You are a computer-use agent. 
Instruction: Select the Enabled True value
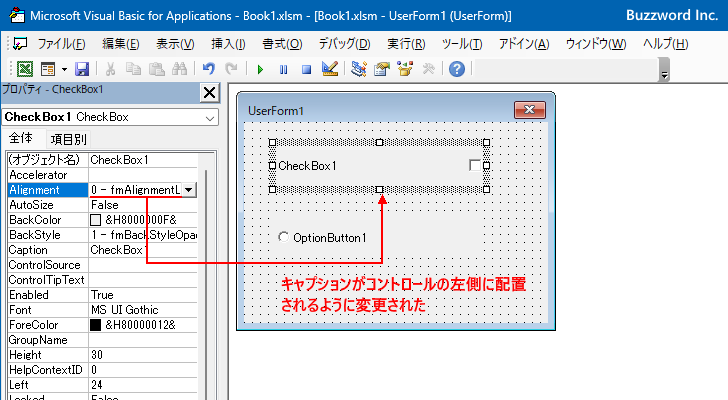pyautogui.click(x=143, y=295)
